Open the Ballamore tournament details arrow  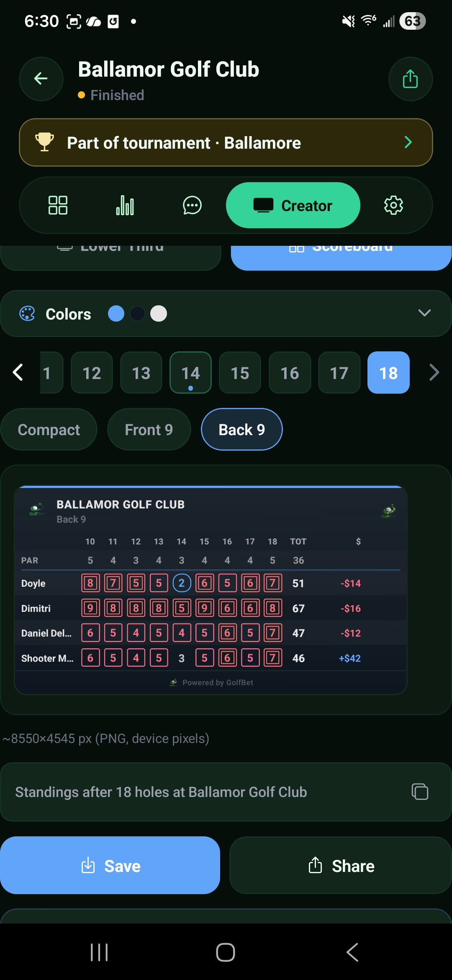tap(408, 142)
